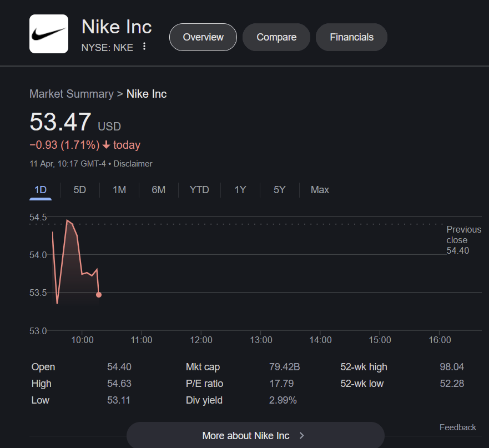Click the NYSE: NKE ticker text
The image size is (489, 448).
pyautogui.click(x=107, y=47)
